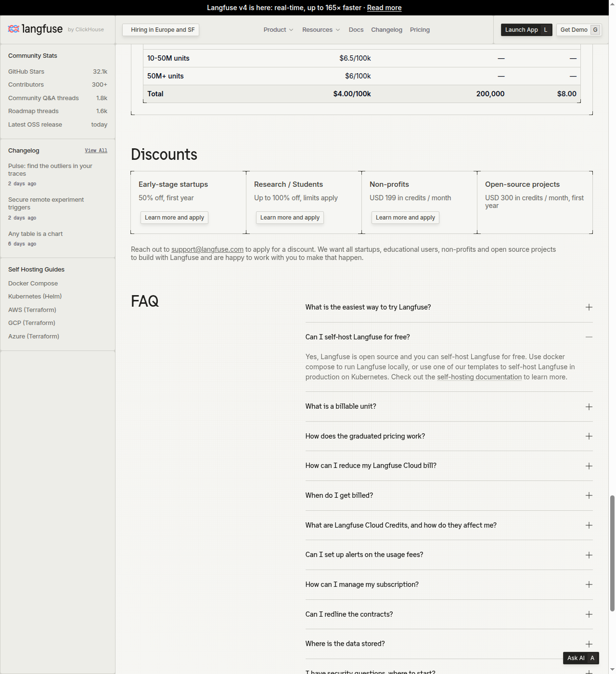
Task: Open Latest OSS release row
Action: (58, 125)
